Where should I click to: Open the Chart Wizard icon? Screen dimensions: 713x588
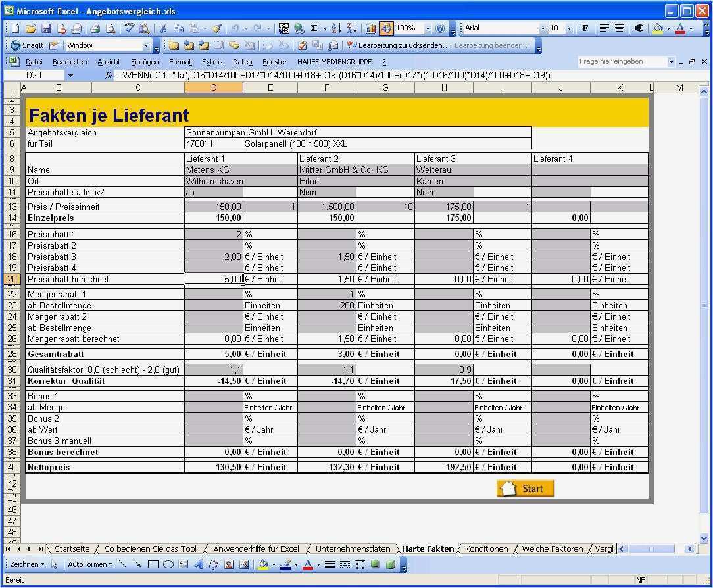coord(370,28)
